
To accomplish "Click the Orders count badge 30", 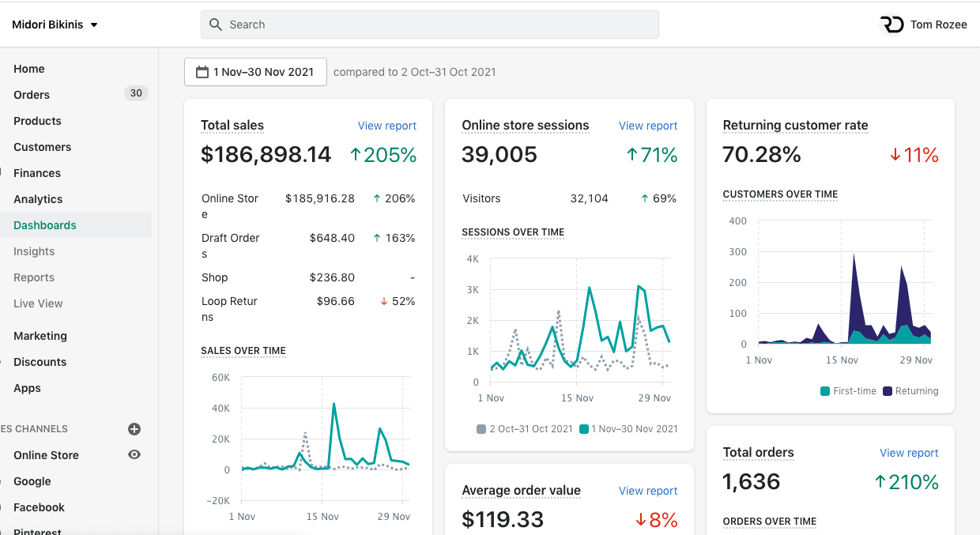I will click(136, 93).
